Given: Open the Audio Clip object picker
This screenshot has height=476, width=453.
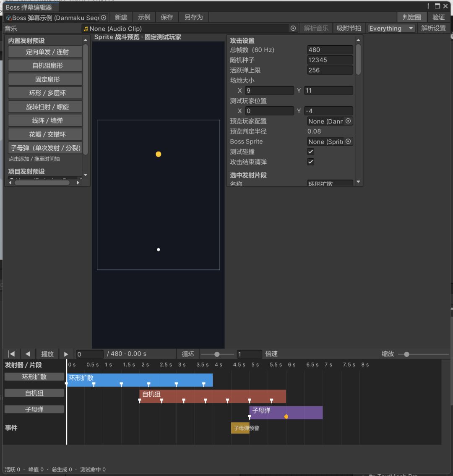Looking at the screenshot, I should point(293,28).
